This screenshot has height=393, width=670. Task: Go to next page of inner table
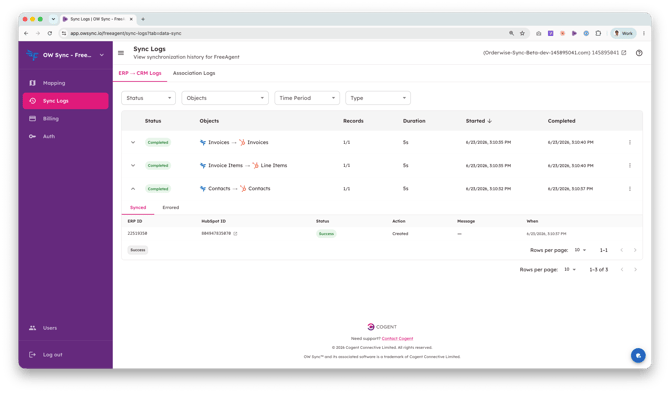click(x=635, y=250)
